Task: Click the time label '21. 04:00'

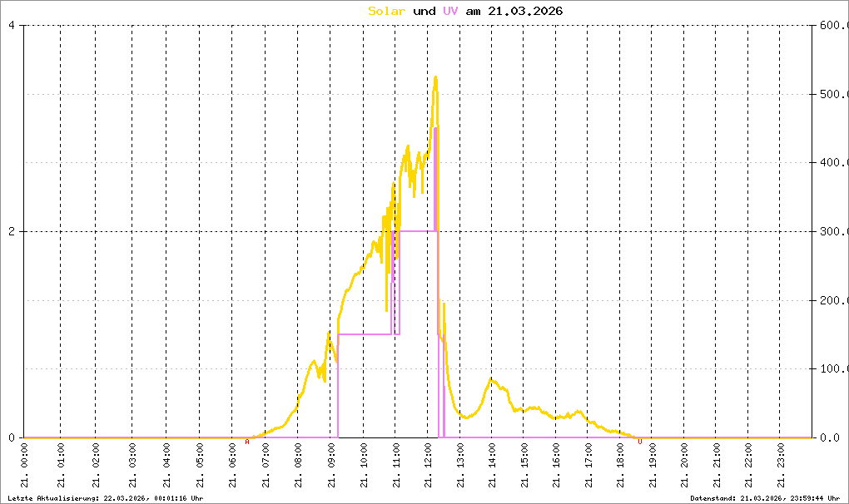Action: click(x=166, y=465)
